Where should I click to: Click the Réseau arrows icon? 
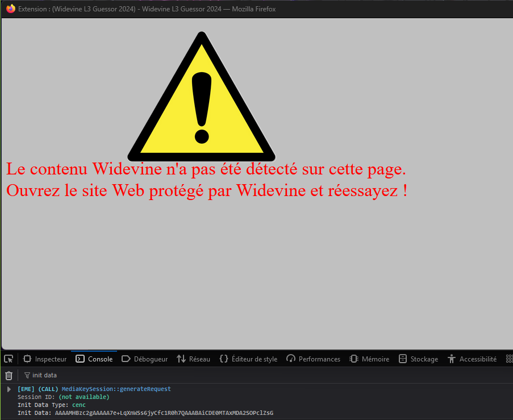coord(181,359)
